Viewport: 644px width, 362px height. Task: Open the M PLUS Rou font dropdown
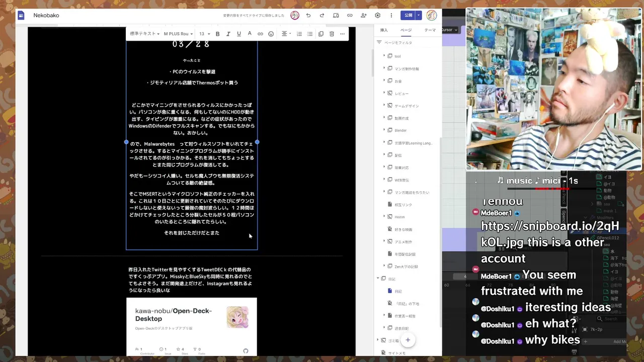pyautogui.click(x=178, y=34)
